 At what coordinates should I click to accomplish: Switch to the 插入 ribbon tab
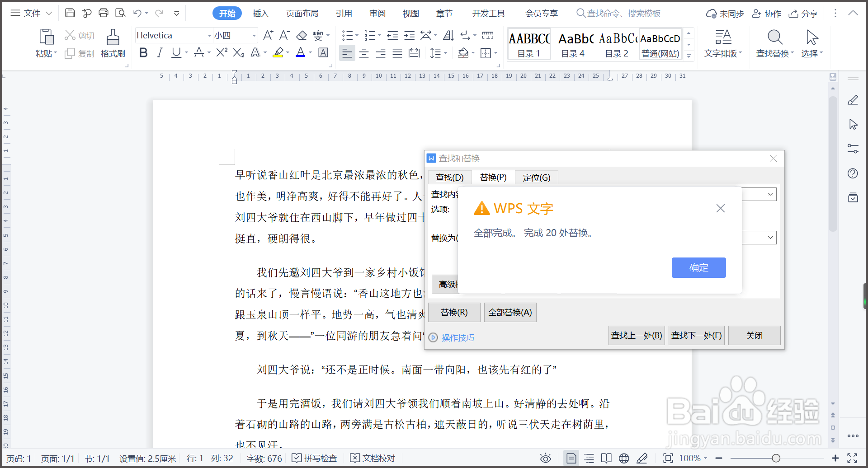(260, 13)
